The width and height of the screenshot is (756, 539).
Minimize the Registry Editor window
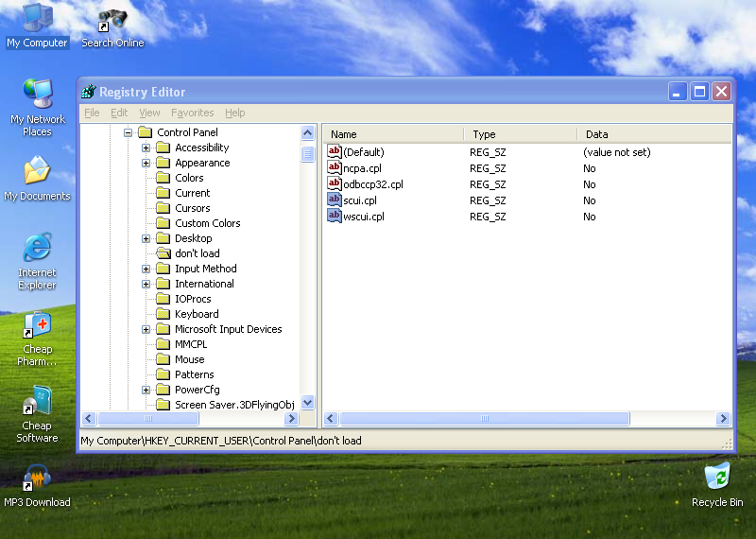tap(678, 91)
